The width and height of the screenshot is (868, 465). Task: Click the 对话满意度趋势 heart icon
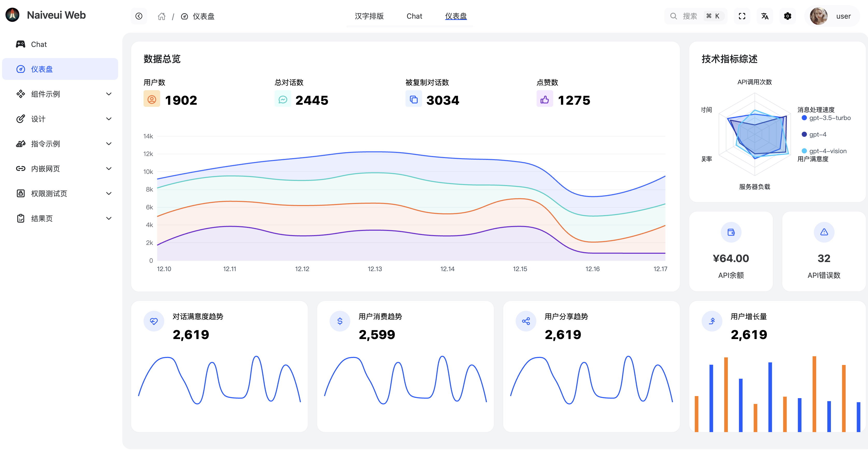click(x=154, y=321)
